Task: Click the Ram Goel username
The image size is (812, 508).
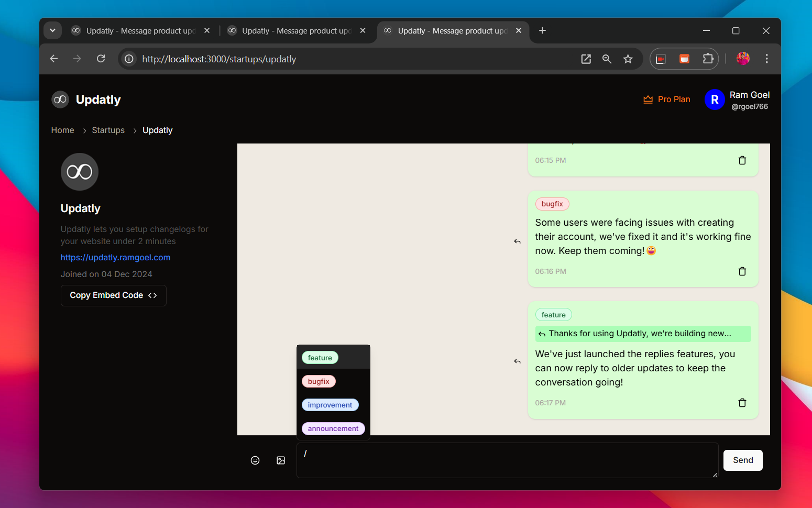Action: 750,95
